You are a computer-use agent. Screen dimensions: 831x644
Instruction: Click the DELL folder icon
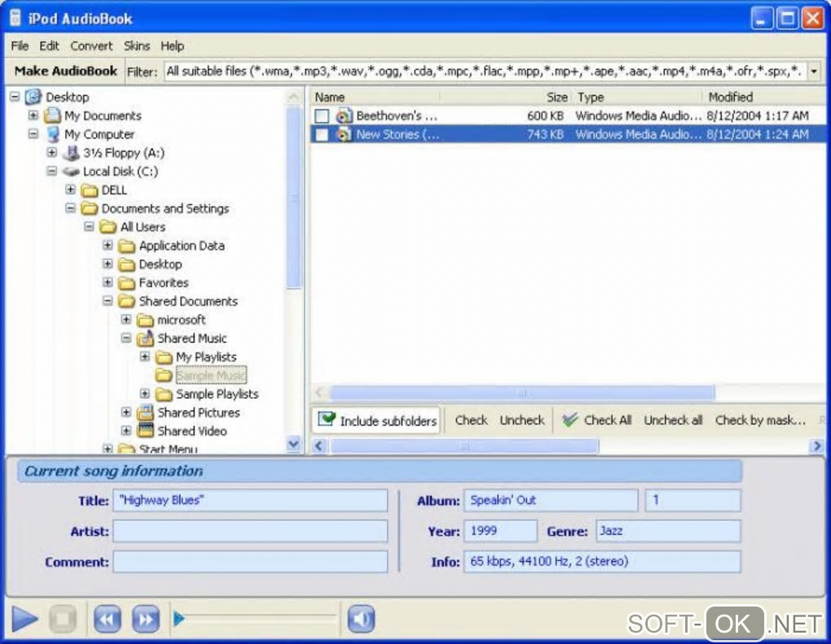90,191
